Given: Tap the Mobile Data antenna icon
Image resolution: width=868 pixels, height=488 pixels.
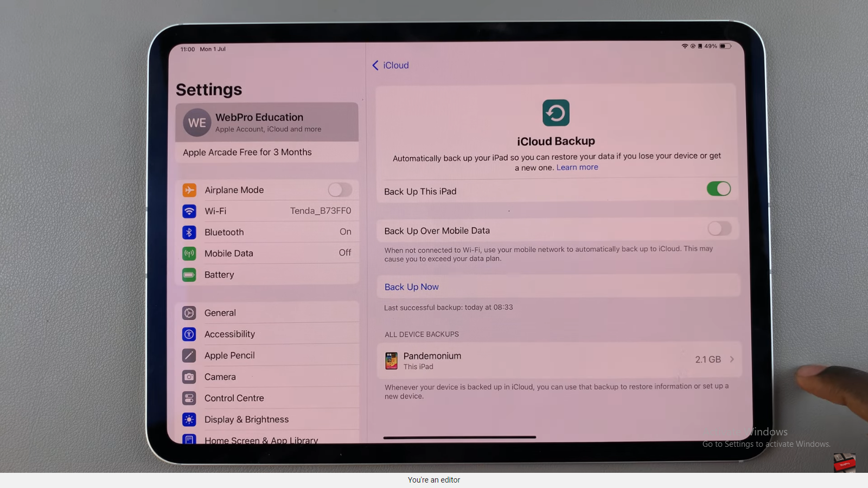Looking at the screenshot, I should pyautogui.click(x=189, y=253).
